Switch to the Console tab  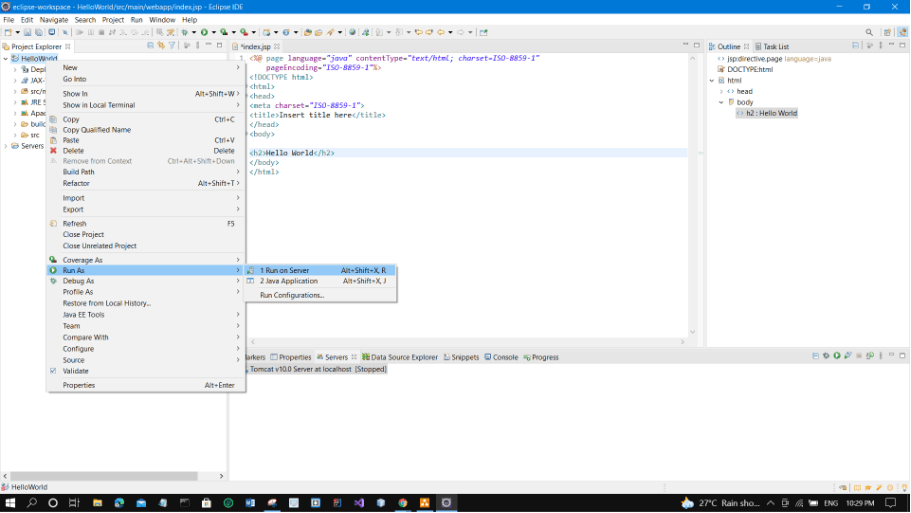(x=505, y=357)
